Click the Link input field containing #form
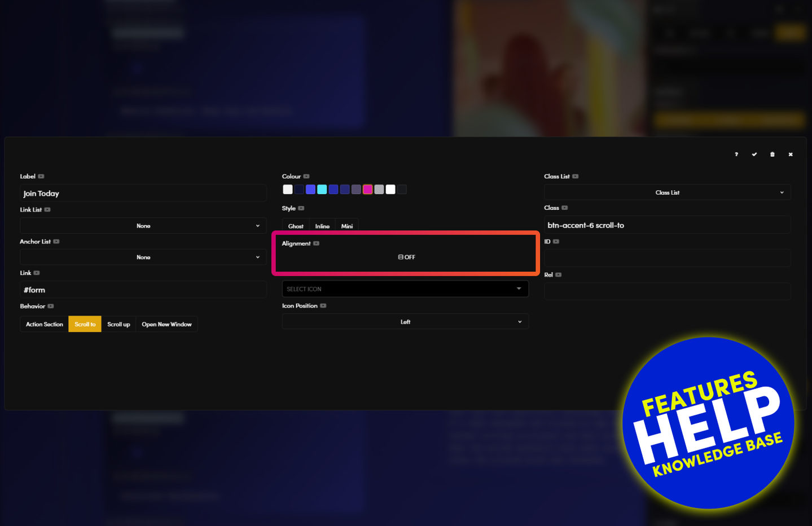 tap(143, 290)
